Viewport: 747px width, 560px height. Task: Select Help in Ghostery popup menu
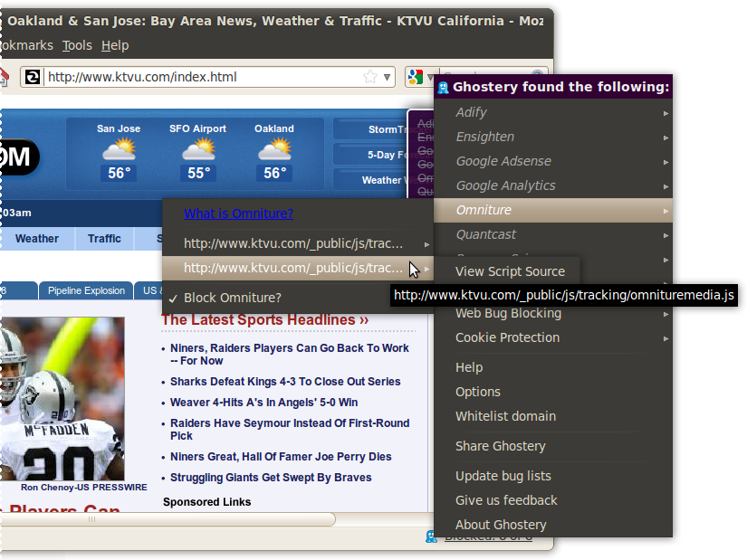553,367
